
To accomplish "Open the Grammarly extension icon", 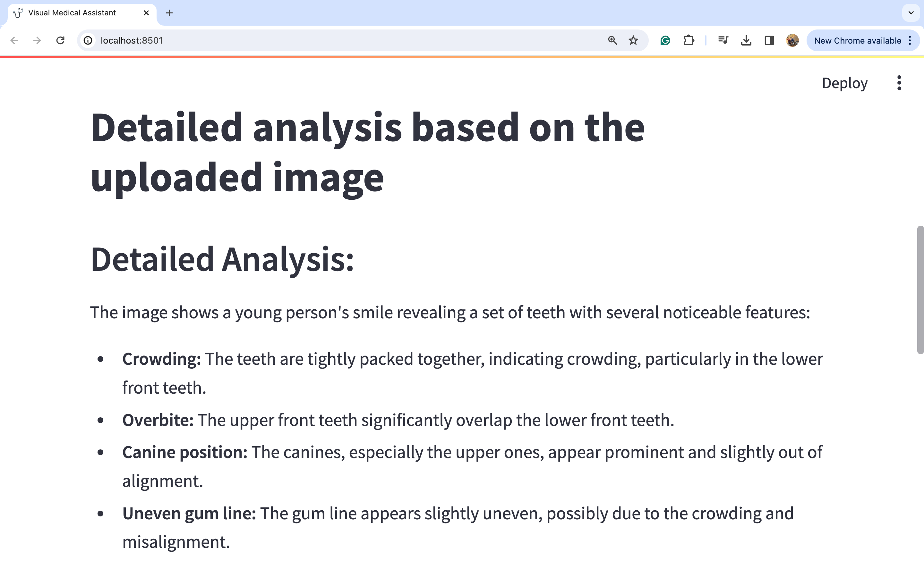I will click(x=665, y=40).
